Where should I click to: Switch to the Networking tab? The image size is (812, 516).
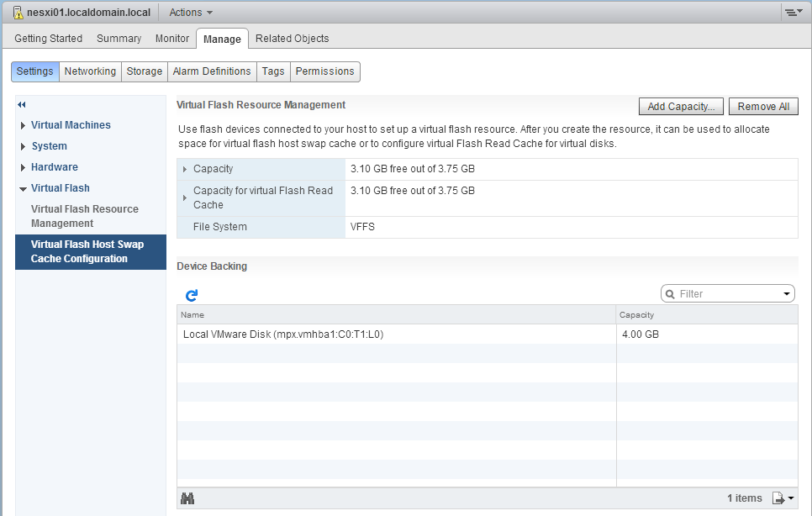tap(90, 71)
